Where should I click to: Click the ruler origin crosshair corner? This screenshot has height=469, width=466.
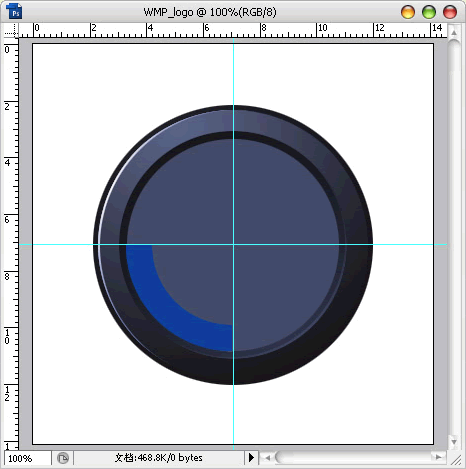[11, 30]
